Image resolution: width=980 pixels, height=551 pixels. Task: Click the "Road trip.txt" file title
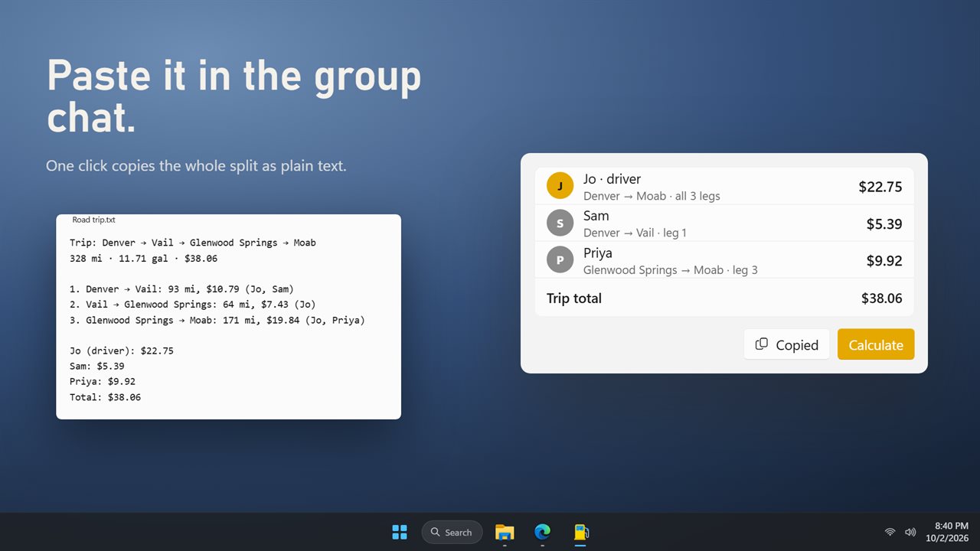93,220
